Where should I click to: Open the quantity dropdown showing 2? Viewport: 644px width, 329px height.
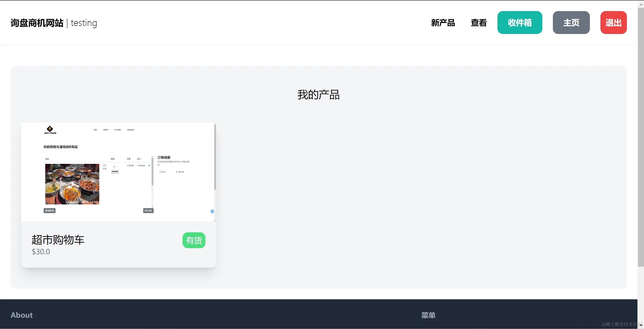(115, 166)
